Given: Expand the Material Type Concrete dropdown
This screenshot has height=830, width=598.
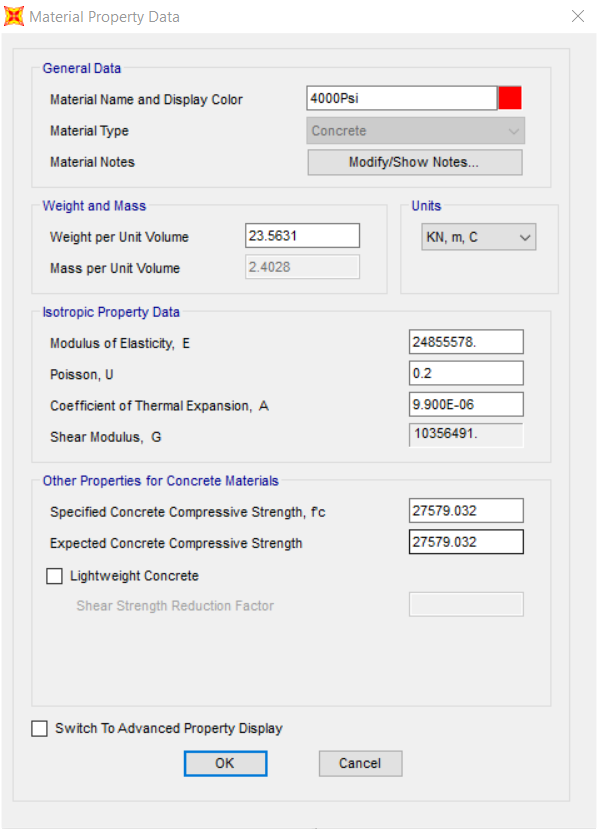Looking at the screenshot, I should (415, 131).
